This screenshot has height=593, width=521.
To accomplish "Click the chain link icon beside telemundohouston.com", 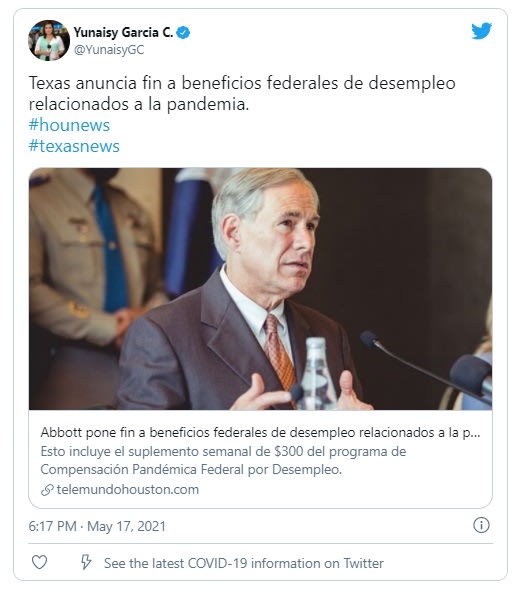I will (x=47, y=490).
